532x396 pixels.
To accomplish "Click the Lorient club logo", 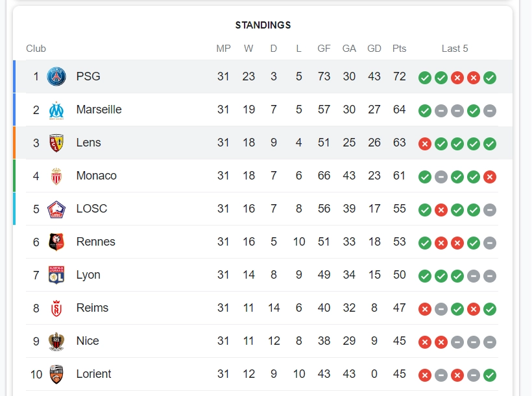I will [x=56, y=375].
